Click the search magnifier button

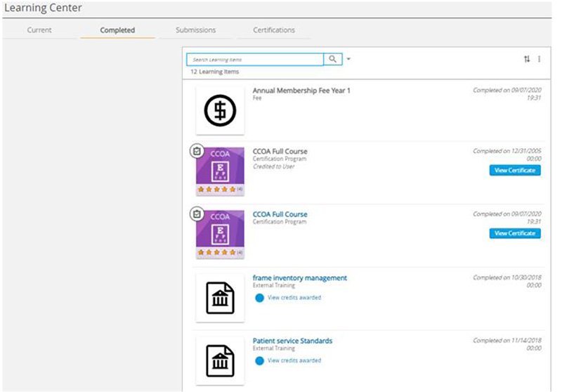tap(332, 59)
